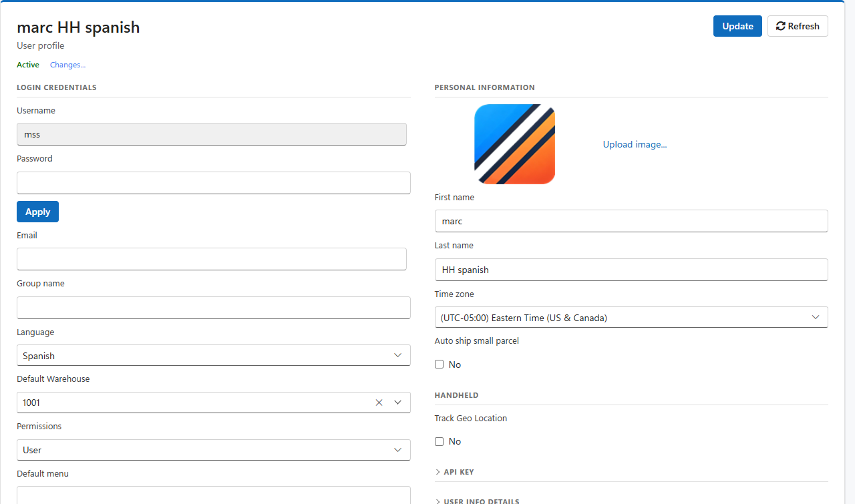This screenshot has width=855, height=504.
Task: Click the disabled Username field
Action: 212,134
